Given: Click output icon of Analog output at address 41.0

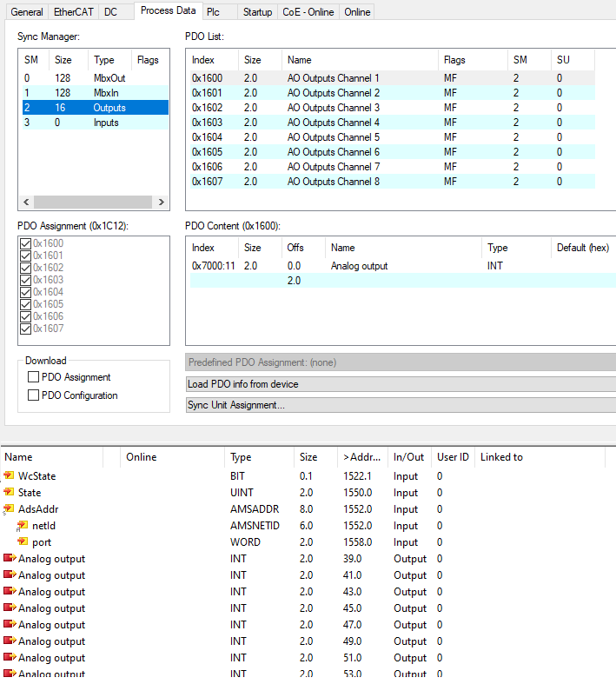Looking at the screenshot, I should click(x=10, y=574).
